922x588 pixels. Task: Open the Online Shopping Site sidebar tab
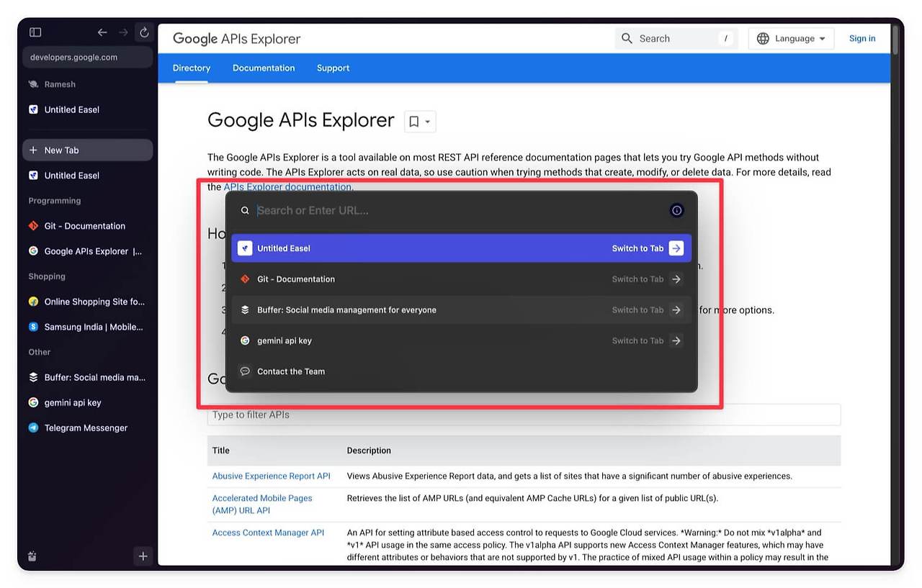tap(88, 302)
